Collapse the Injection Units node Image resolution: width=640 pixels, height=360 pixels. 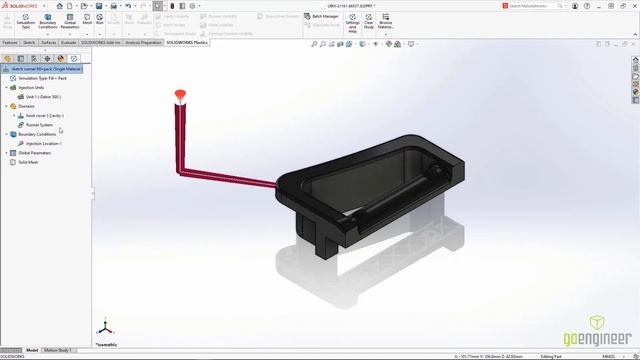(x=7, y=88)
